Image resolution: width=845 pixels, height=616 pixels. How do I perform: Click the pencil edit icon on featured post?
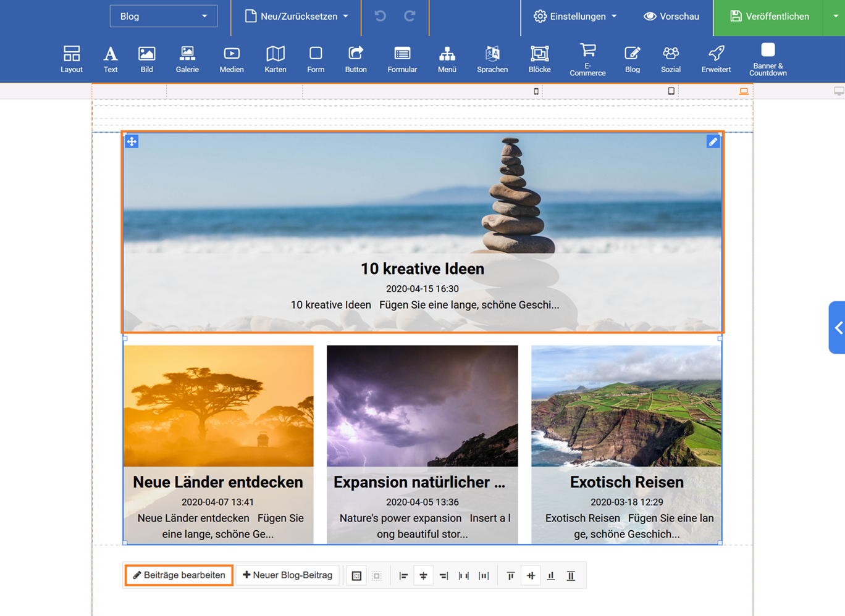tap(713, 142)
